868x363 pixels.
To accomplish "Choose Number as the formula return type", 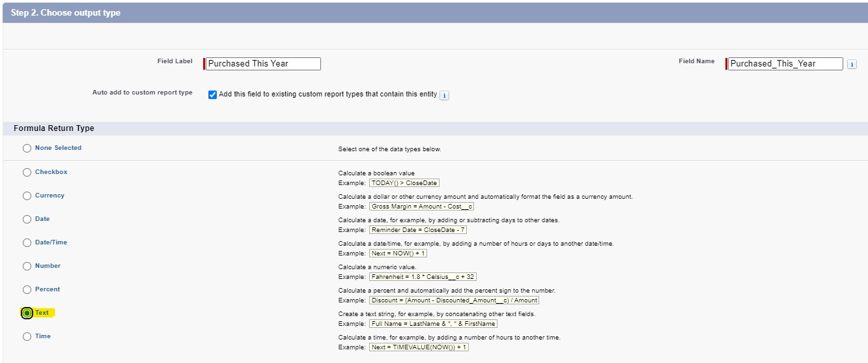I will point(27,267).
